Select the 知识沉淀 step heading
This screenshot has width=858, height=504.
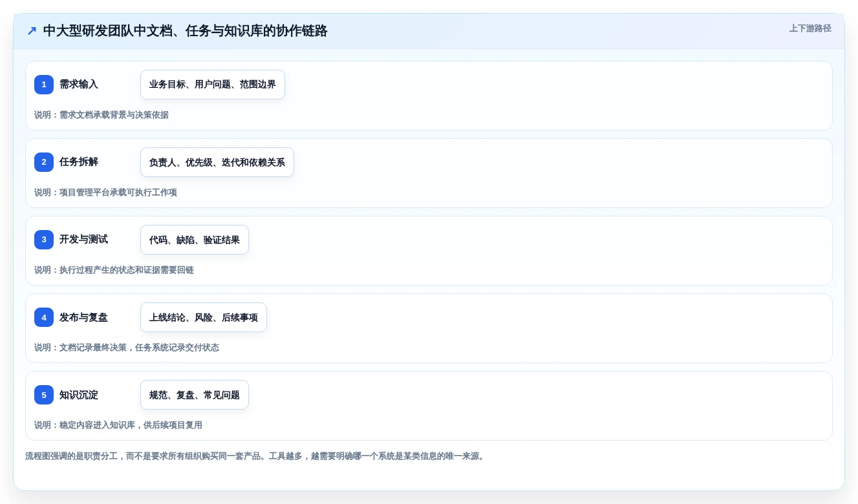79,395
